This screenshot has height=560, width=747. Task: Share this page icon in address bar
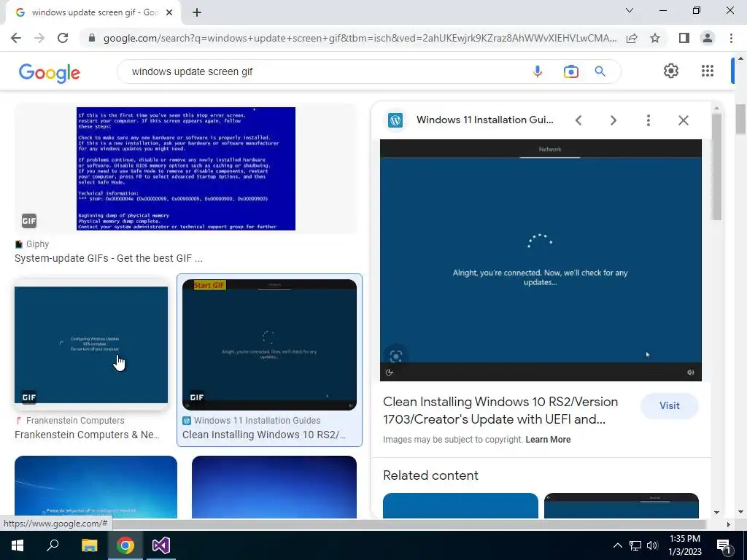coord(632,38)
